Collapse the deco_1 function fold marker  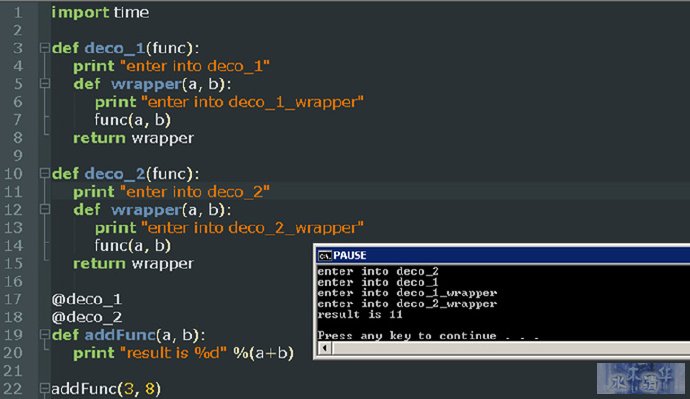click(x=44, y=48)
